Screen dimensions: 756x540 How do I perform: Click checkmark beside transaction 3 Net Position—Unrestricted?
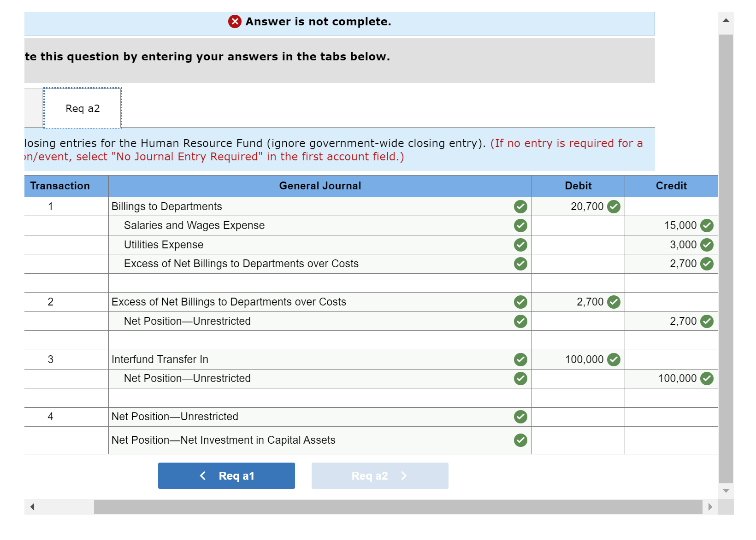pyautogui.click(x=520, y=378)
